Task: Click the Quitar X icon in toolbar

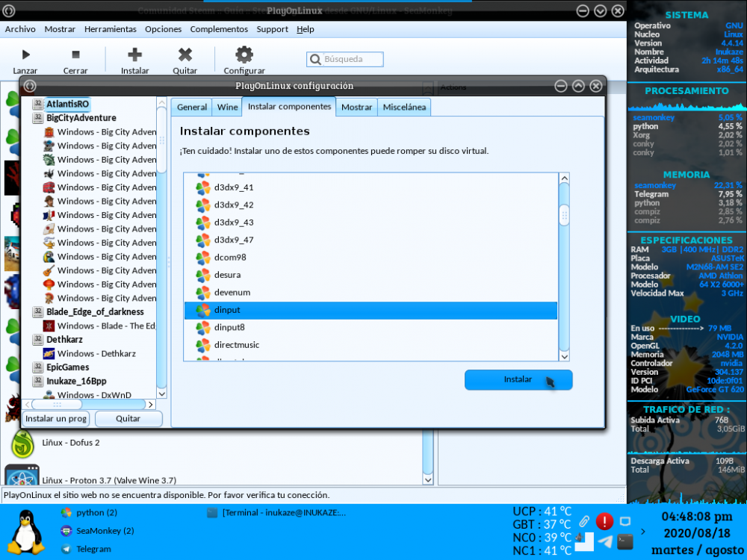Action: [x=185, y=55]
